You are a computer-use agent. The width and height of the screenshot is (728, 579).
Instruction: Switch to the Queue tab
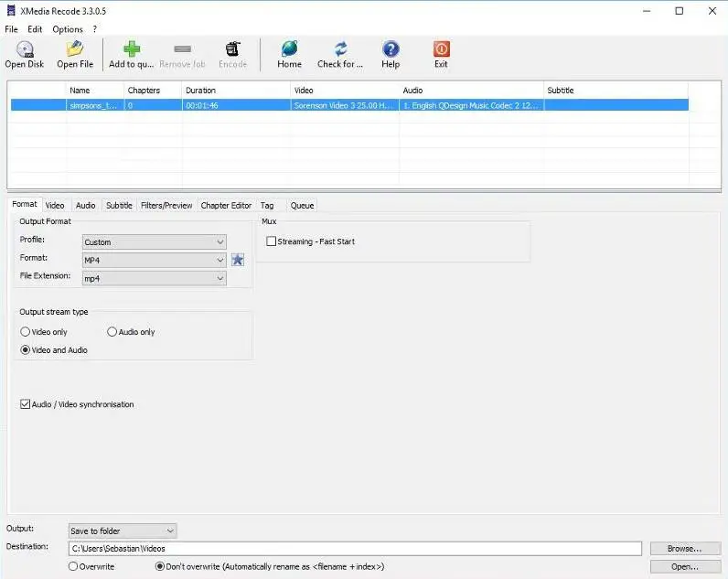302,205
